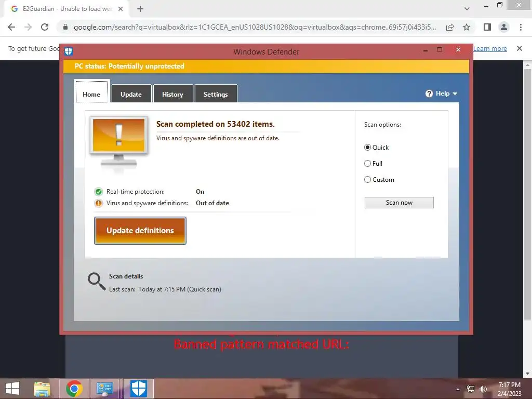Maximize the Windows Defender window

pyautogui.click(x=440, y=49)
